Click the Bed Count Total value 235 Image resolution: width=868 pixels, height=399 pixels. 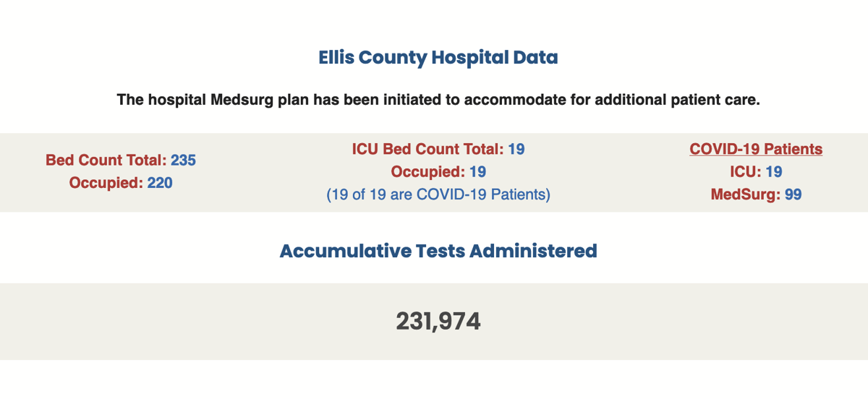(183, 160)
